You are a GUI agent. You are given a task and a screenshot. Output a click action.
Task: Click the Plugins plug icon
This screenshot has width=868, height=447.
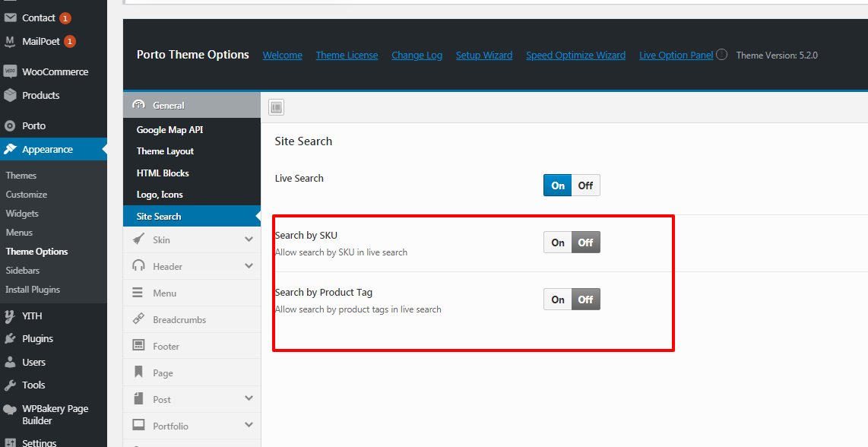tap(10, 338)
